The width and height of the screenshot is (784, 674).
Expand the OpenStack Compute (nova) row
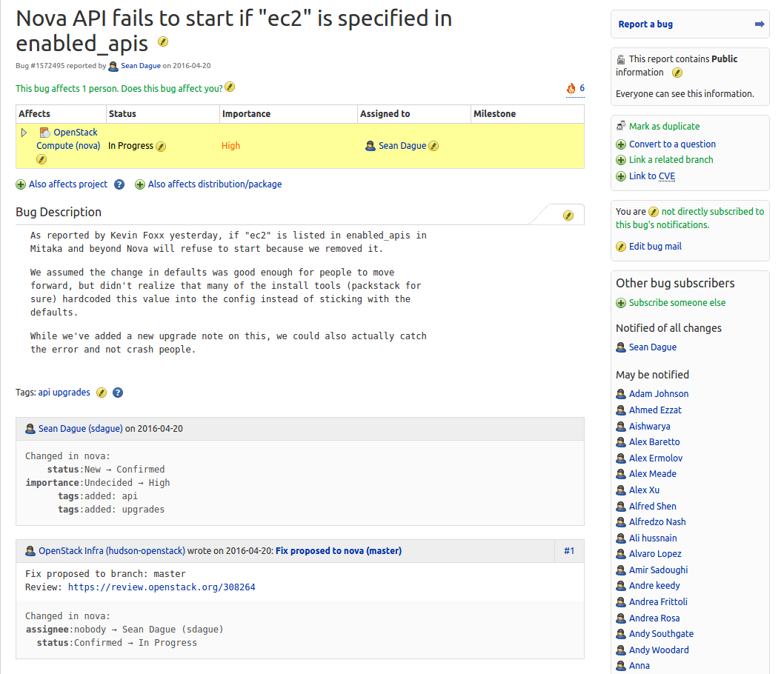(24, 133)
